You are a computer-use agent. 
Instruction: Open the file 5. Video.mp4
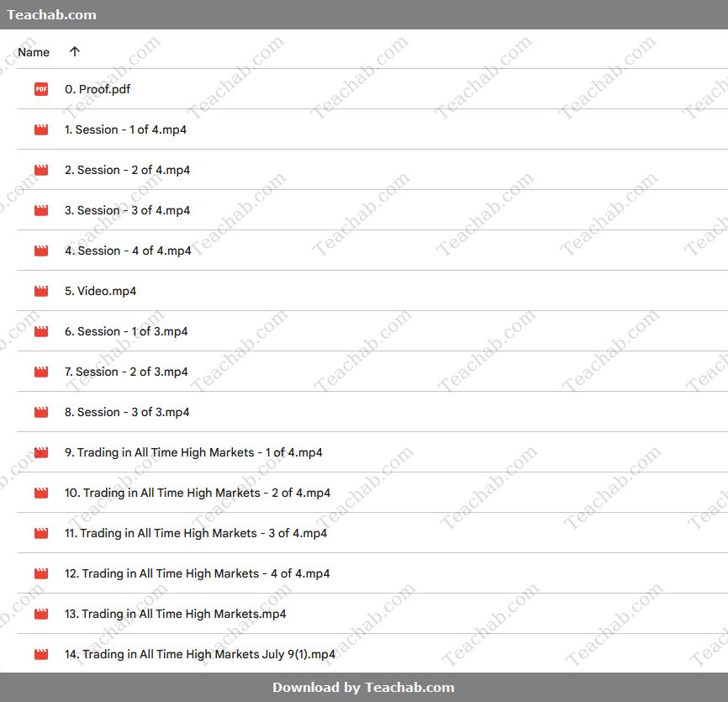(x=100, y=291)
